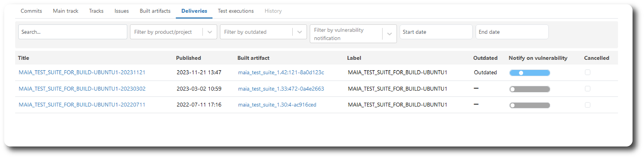Click the Start date field
The image size is (644, 158).
tap(436, 32)
